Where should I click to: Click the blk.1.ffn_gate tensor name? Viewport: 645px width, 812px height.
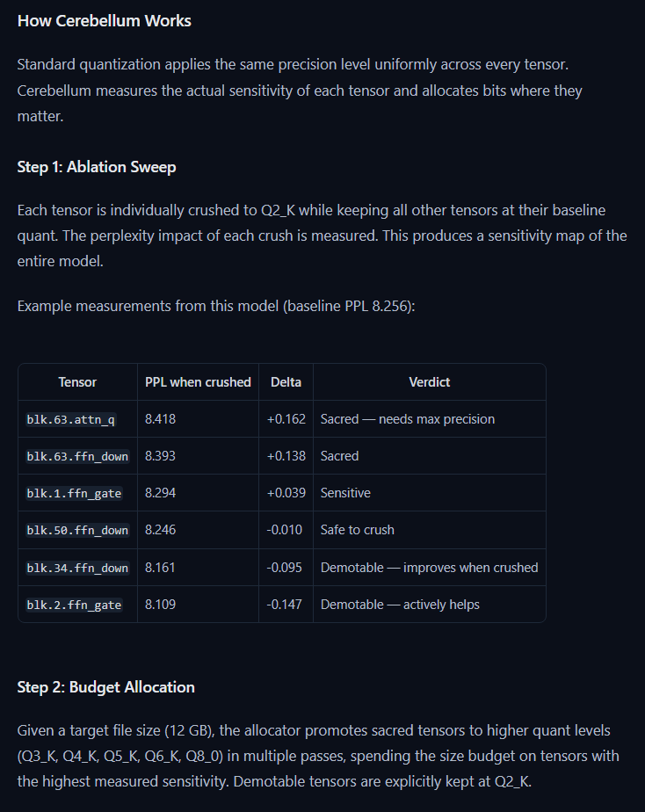(74, 493)
